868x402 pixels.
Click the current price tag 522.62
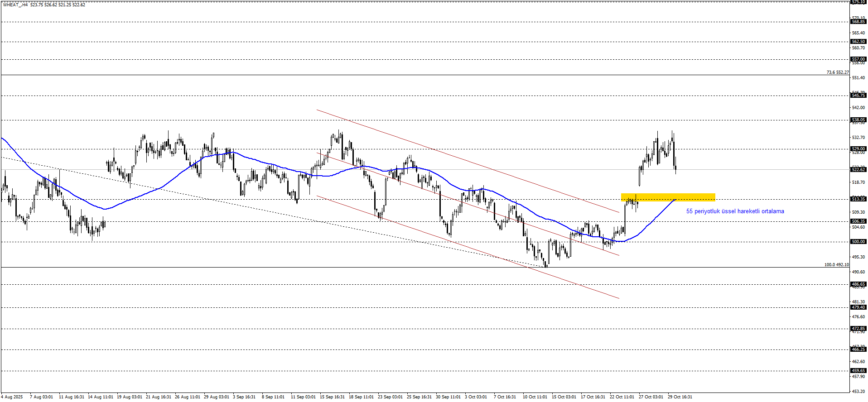click(858, 169)
